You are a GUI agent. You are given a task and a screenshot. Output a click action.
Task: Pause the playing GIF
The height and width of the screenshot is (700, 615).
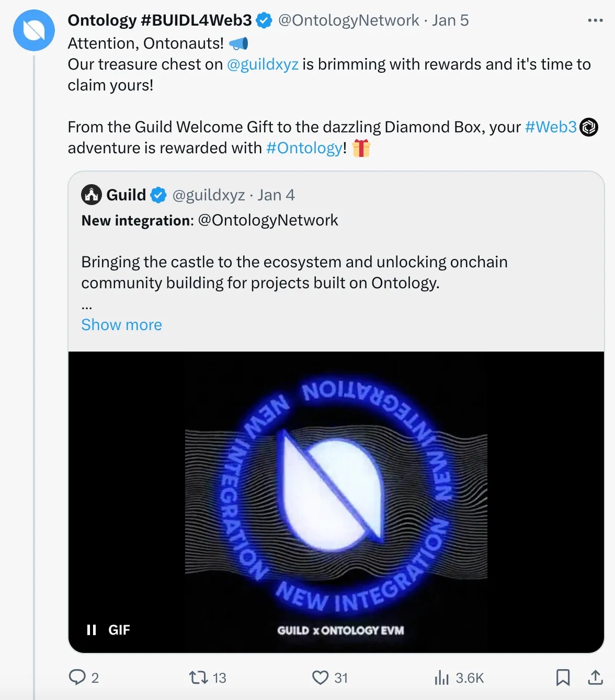click(x=92, y=630)
